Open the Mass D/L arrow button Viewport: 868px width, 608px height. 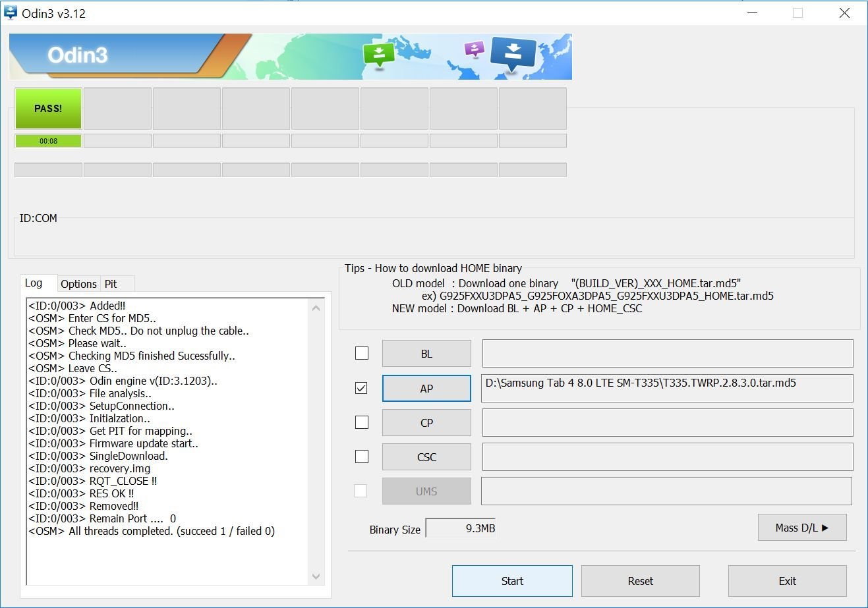(x=802, y=527)
